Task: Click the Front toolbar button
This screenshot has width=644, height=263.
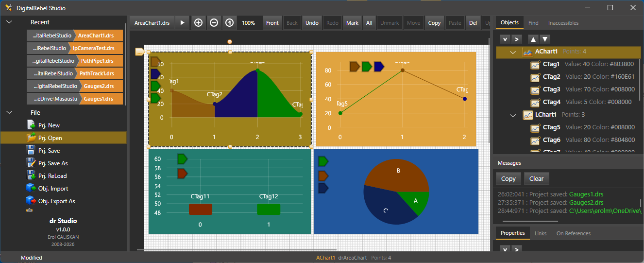Action: tap(272, 23)
